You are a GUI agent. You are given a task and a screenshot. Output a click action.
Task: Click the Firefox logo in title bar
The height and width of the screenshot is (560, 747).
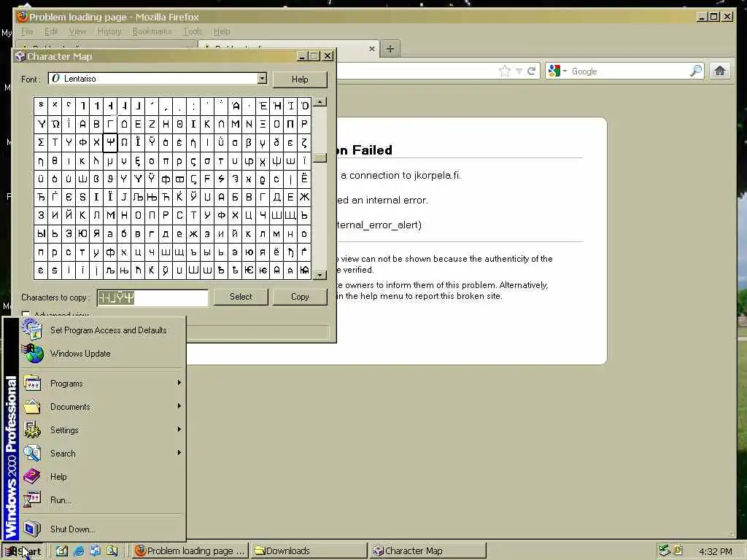click(x=22, y=17)
